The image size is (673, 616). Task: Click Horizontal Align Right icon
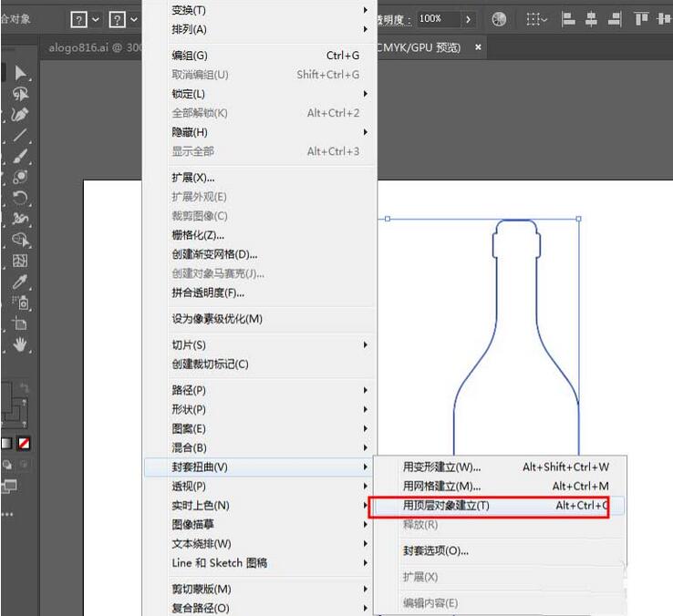click(x=615, y=19)
